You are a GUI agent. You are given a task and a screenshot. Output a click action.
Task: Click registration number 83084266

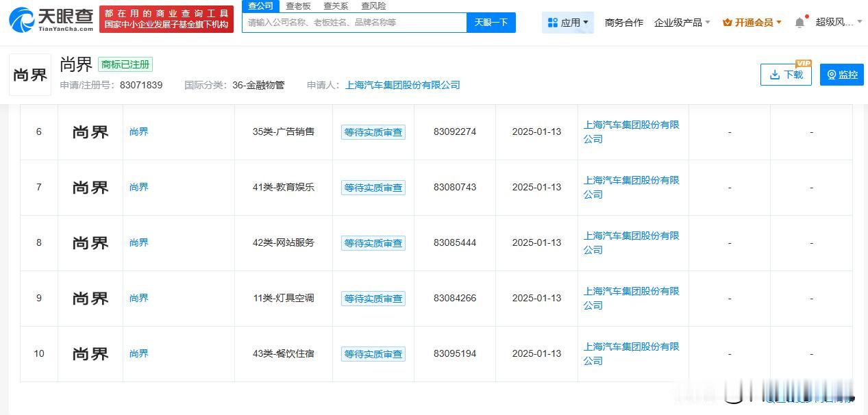455,298
